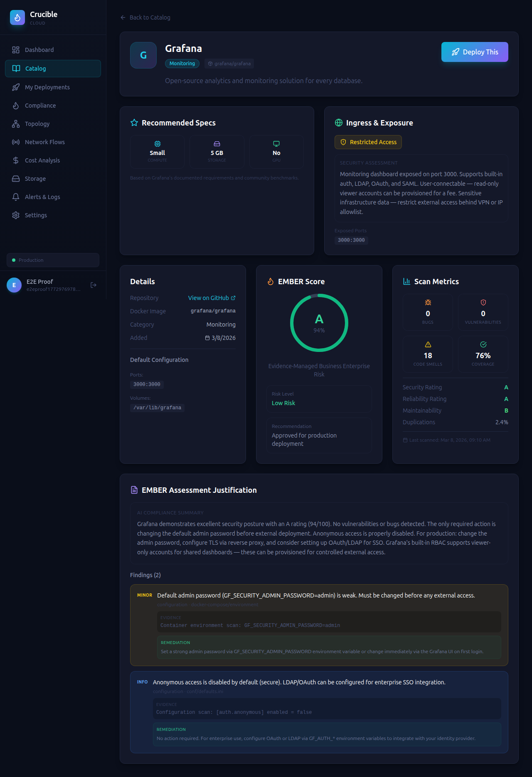Click the monitor icon above No GPU
This screenshot has width=532, height=777.
pos(276,144)
